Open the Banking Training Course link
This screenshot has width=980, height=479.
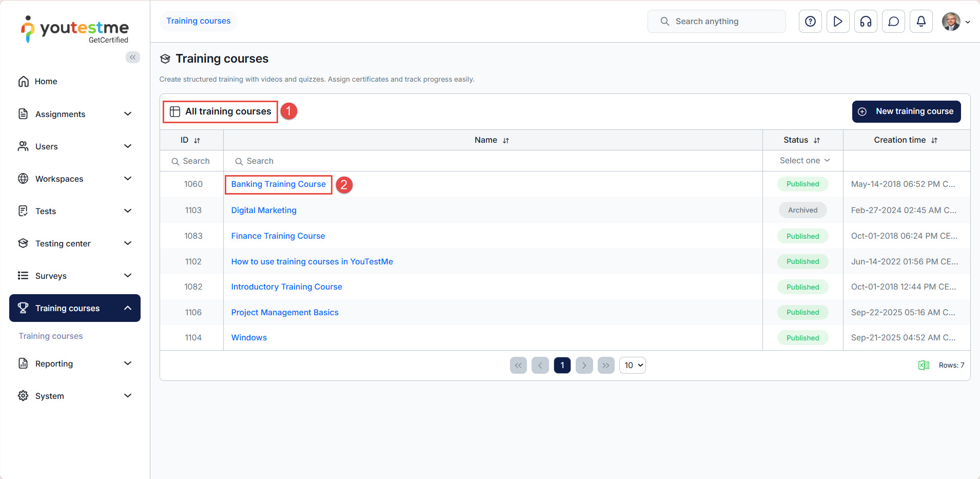pos(278,184)
